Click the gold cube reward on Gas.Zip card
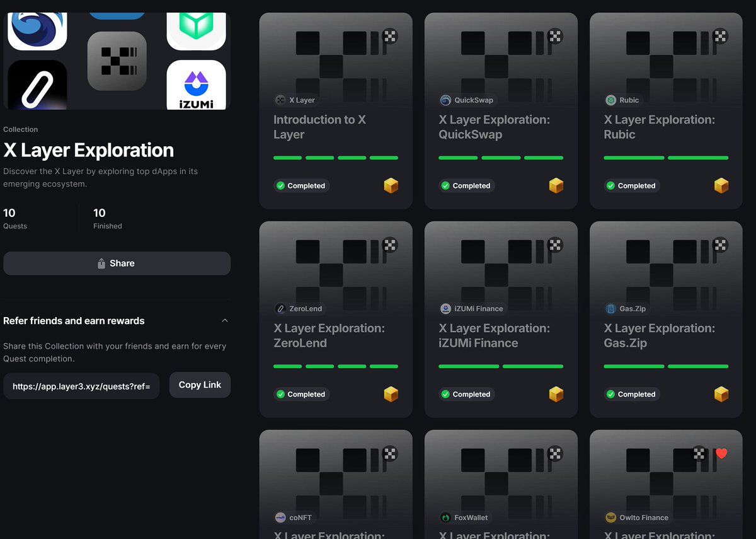This screenshot has height=539, width=756. click(721, 394)
